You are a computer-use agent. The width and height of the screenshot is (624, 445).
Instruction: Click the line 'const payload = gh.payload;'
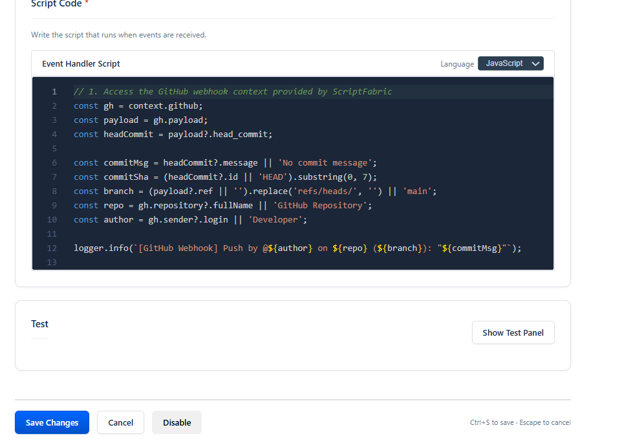pos(140,120)
